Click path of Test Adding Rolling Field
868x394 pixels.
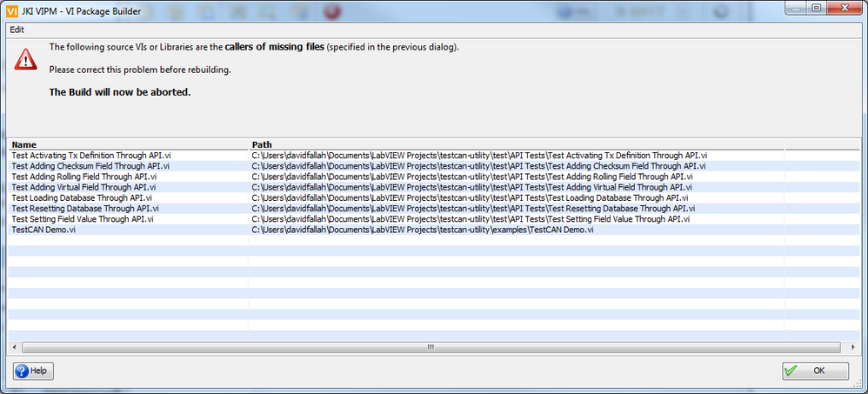(x=471, y=177)
